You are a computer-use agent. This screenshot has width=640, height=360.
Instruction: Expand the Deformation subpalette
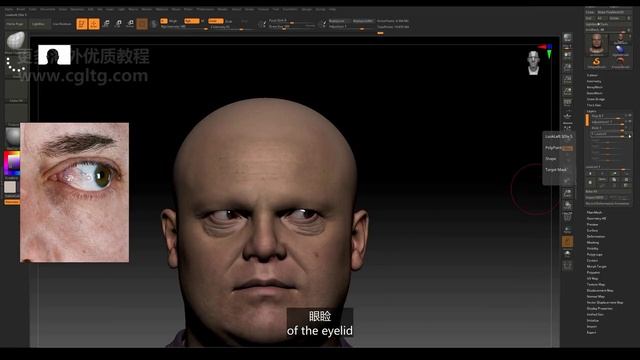(x=596, y=236)
